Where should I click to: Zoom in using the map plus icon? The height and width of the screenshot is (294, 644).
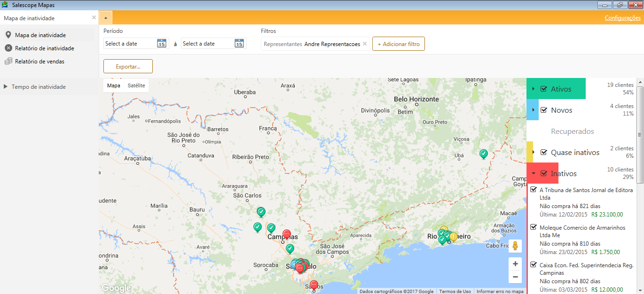[x=515, y=264]
